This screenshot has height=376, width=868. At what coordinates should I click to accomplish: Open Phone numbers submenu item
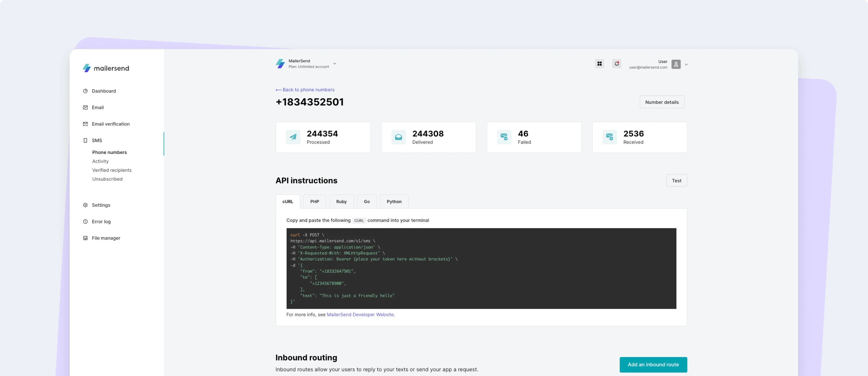coord(109,152)
